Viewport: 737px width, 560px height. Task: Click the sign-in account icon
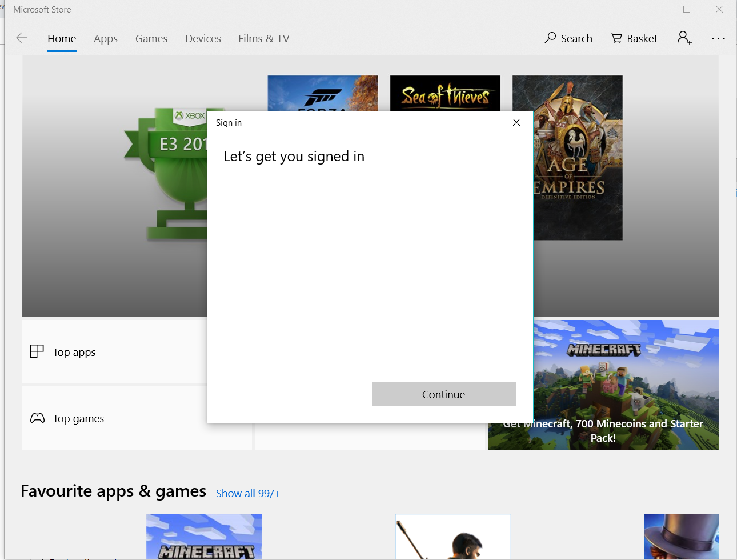coord(684,38)
